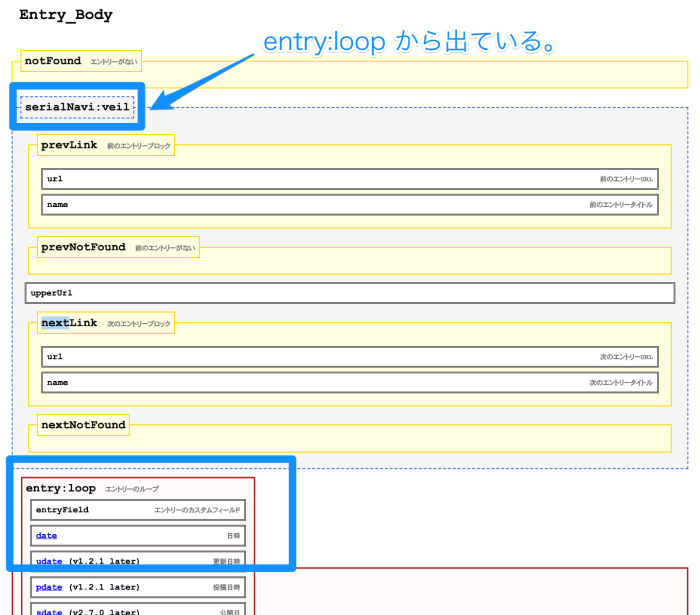Click the blue annotation text about entry:loop
This screenshot has height=615, width=700.
pyautogui.click(x=409, y=42)
